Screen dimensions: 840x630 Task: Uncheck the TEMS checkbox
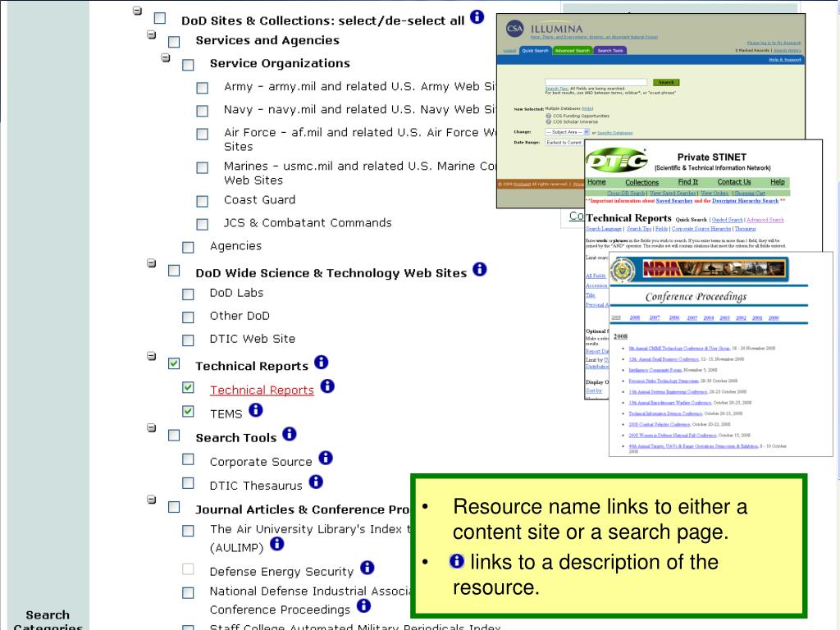(188, 411)
